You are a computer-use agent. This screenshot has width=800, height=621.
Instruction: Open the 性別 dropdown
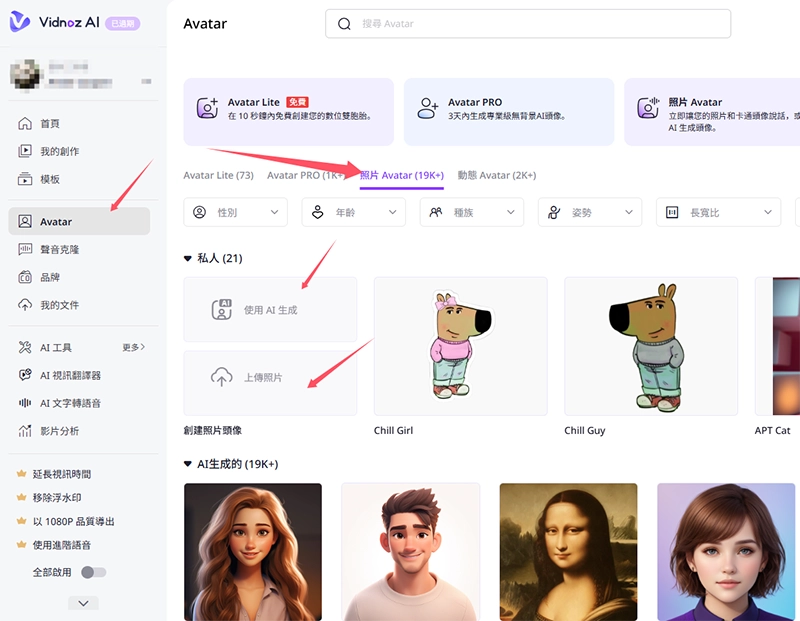tap(235, 212)
